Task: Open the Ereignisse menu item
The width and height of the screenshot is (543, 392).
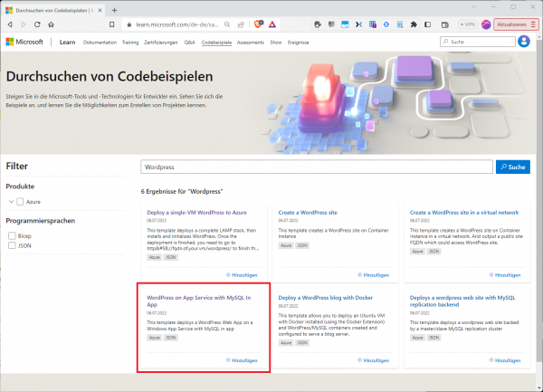Action: [x=298, y=43]
